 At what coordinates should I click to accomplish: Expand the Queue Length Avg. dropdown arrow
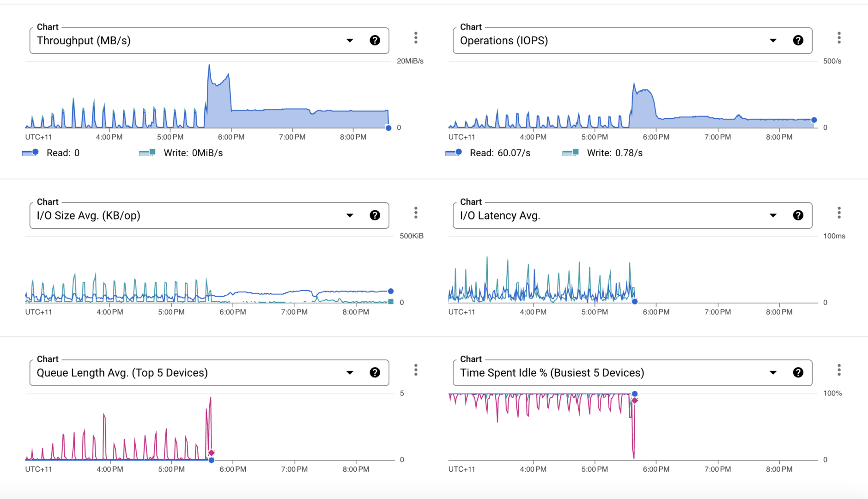(x=350, y=373)
